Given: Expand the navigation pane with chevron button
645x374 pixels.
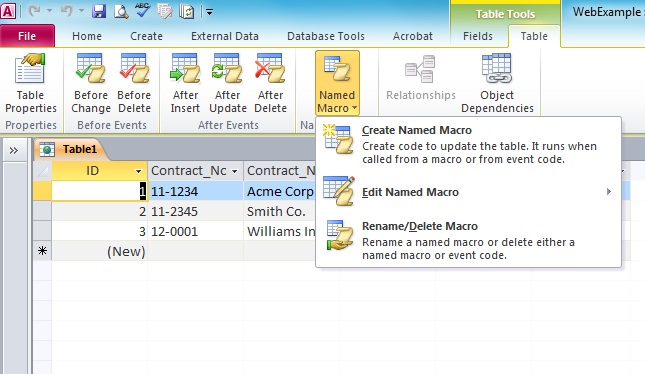Looking at the screenshot, I should (x=14, y=151).
